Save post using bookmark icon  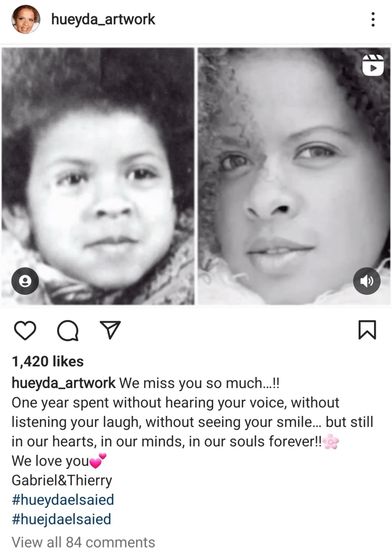[x=367, y=330]
